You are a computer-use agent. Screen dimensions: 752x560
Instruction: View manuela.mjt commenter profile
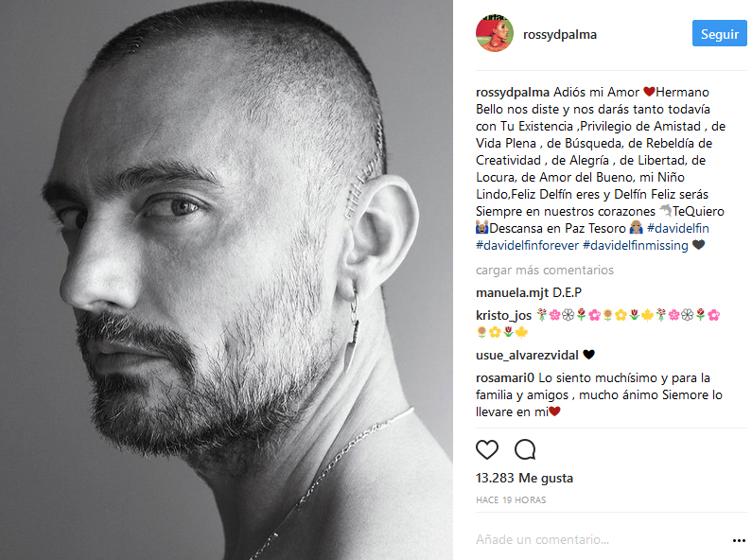[512, 292]
